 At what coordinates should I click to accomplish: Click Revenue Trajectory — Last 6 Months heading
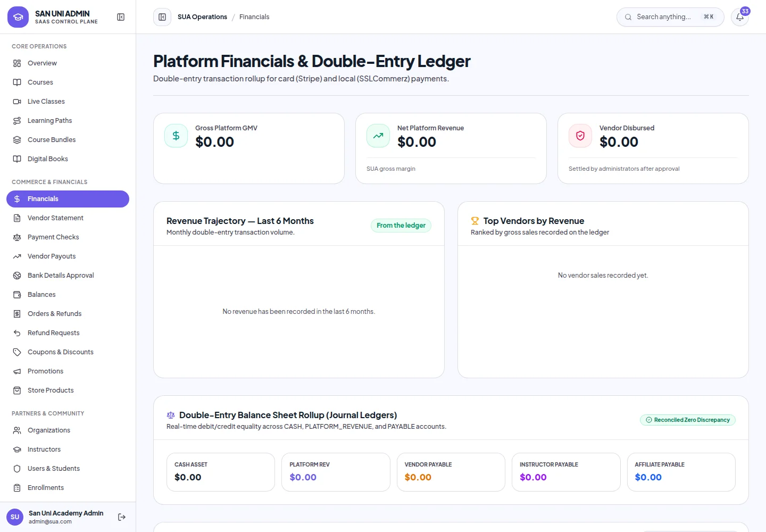pyautogui.click(x=240, y=221)
